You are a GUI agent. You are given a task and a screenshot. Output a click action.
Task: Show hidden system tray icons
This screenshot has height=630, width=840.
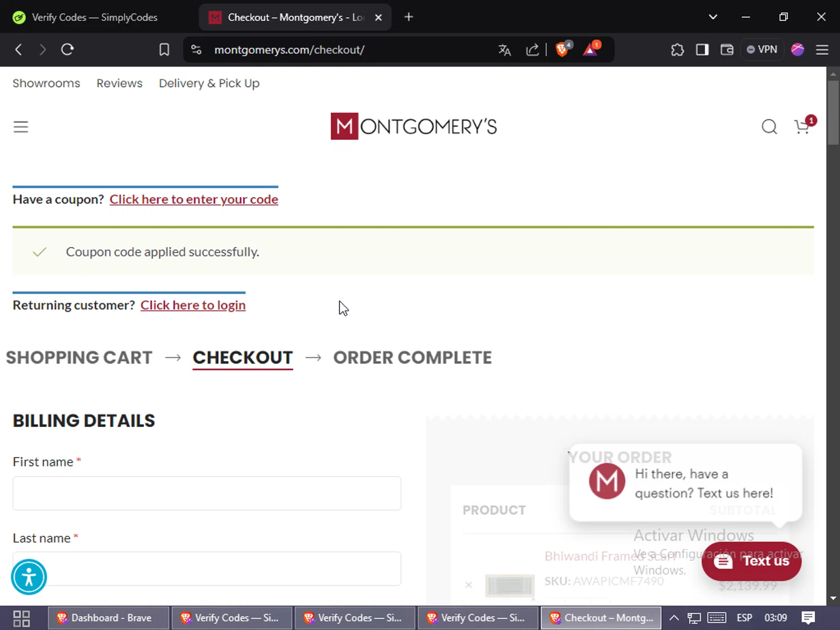click(x=674, y=618)
